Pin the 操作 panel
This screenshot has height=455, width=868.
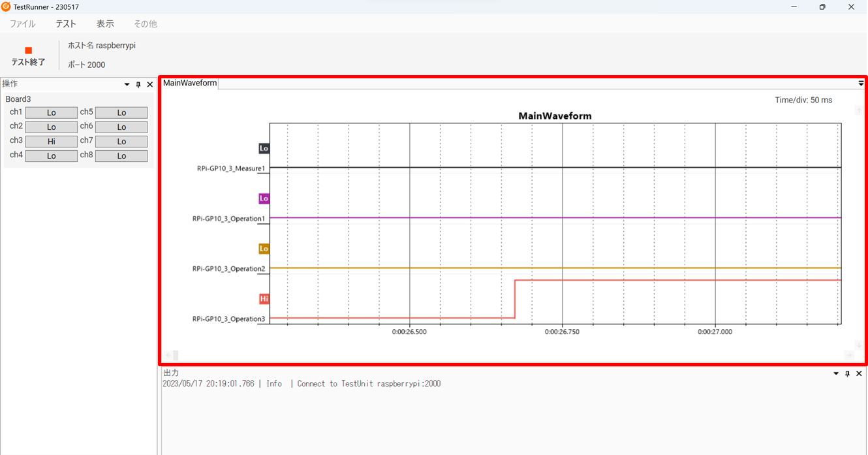138,85
